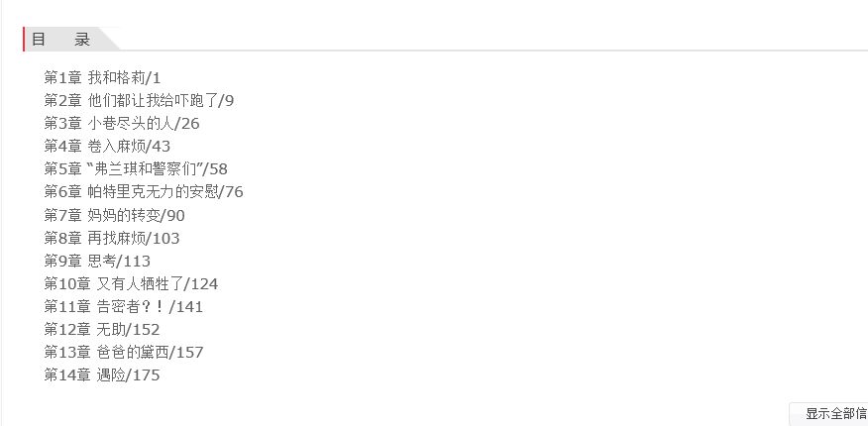The width and height of the screenshot is (868, 426).
Task: Click the page number 175 in chapter 14
Action: (x=147, y=375)
